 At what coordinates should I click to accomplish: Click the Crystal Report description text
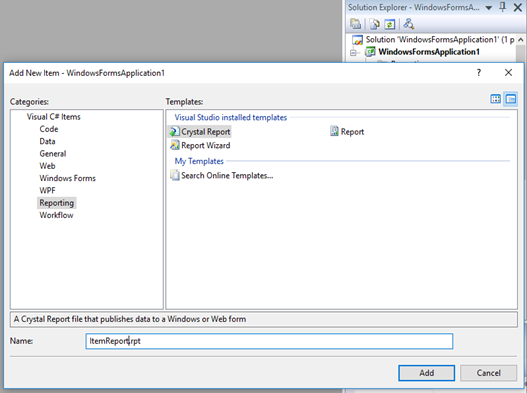pos(130,319)
